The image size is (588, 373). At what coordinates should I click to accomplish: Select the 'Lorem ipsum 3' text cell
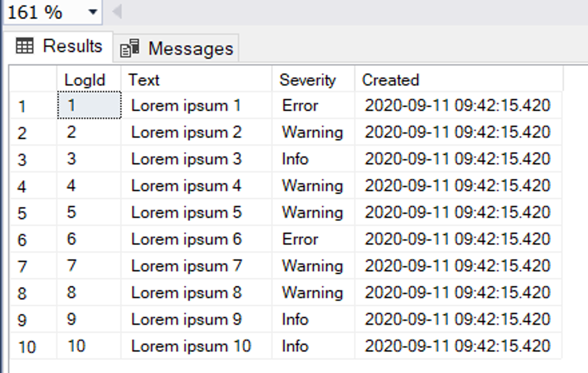coord(196,159)
